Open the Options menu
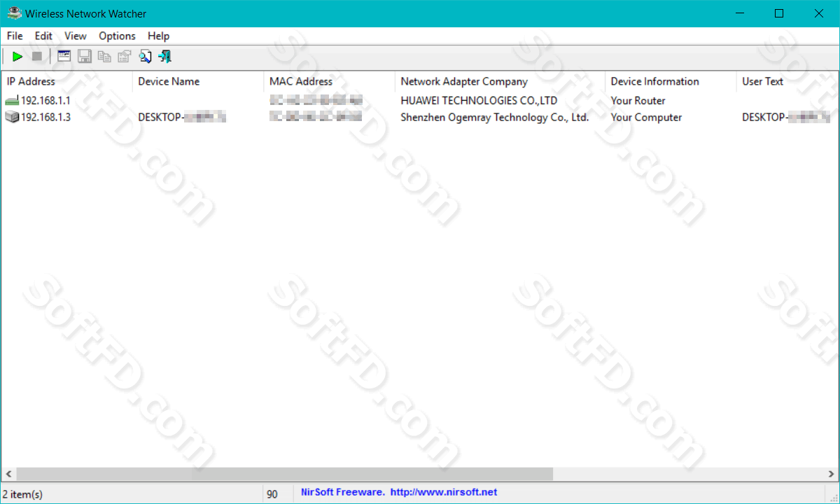This screenshot has height=504, width=840. point(117,36)
